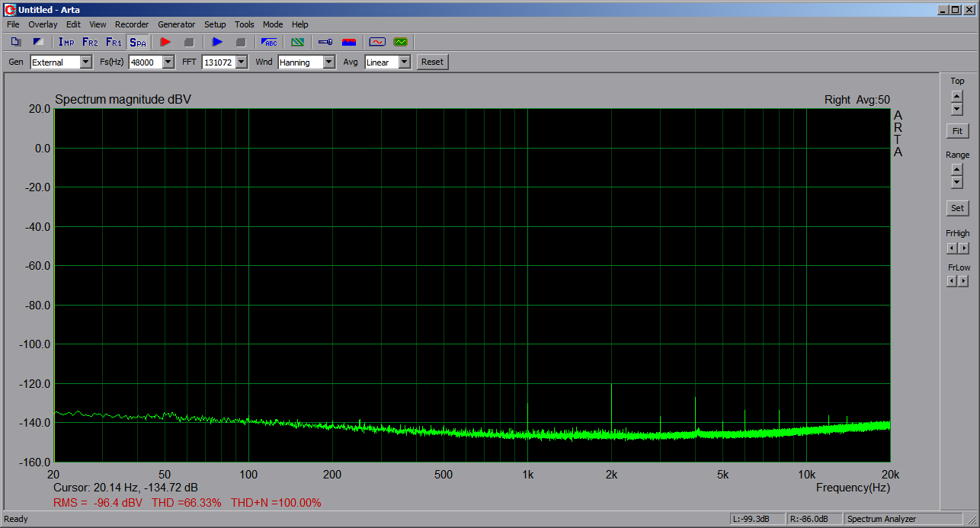Click the FrHigh right arrow
Viewport: 980px width, 528px height.
click(963, 248)
